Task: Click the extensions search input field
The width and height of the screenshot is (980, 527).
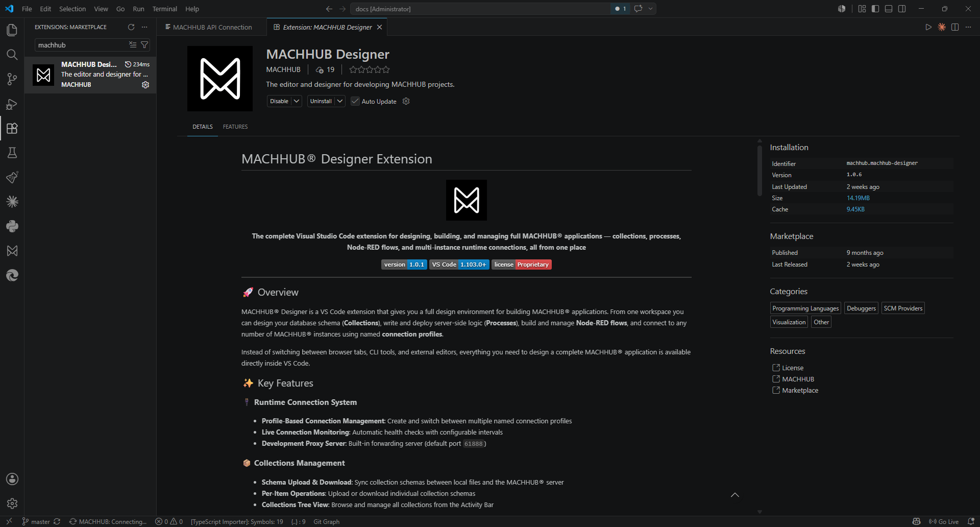Action: click(82, 45)
